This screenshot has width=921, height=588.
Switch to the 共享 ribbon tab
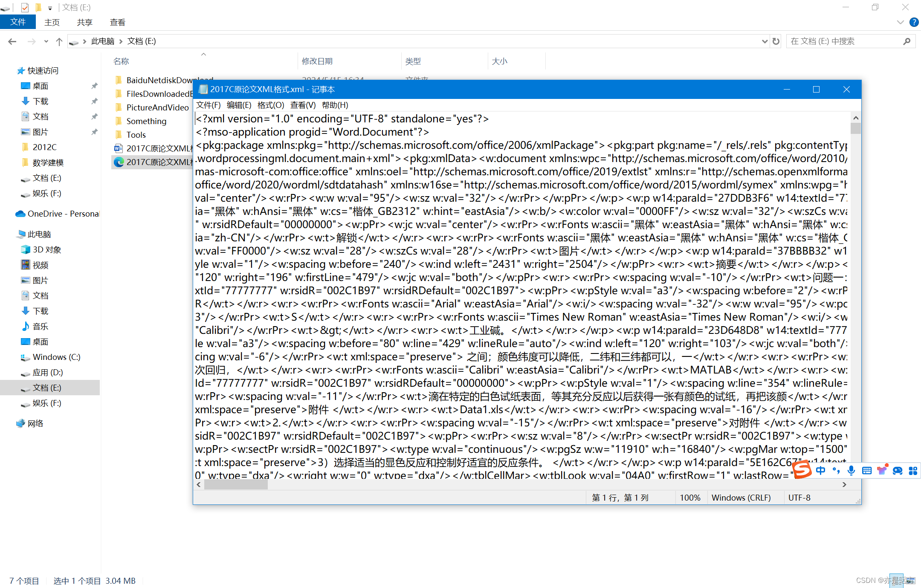click(x=85, y=22)
